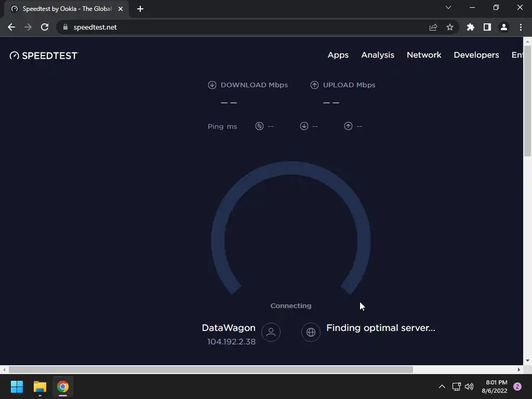Open the Network menu item
532x399 pixels.
(x=424, y=55)
